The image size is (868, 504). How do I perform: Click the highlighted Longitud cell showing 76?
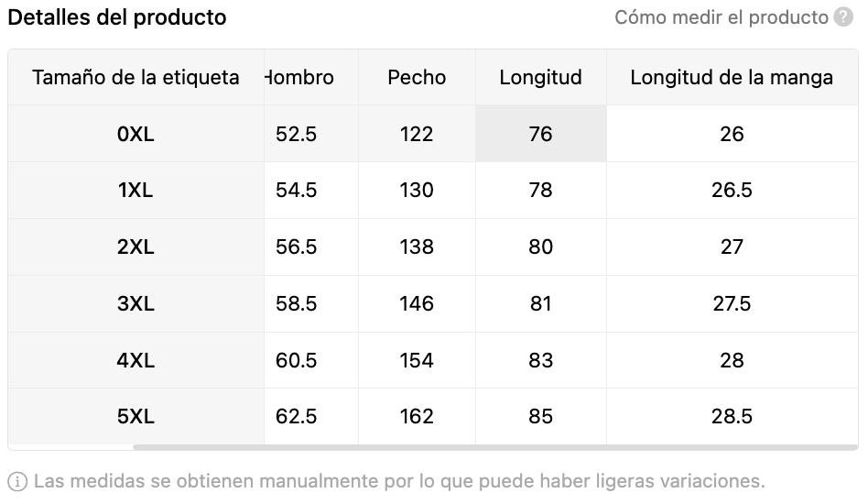coord(540,134)
